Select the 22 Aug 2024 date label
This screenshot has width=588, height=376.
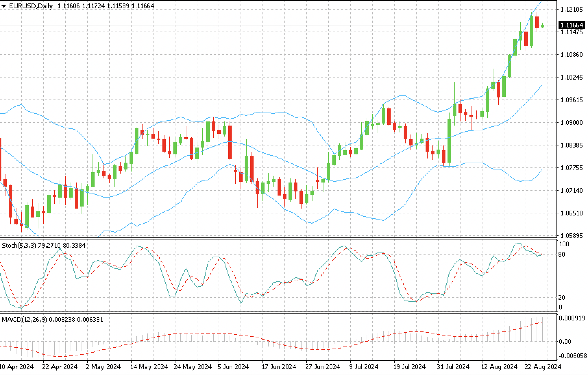tap(543, 367)
